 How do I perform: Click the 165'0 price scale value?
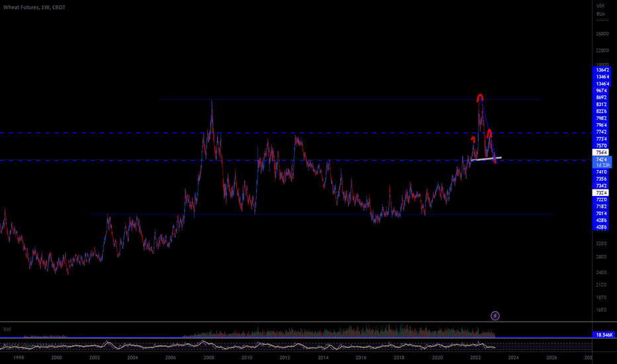pyautogui.click(x=602, y=310)
